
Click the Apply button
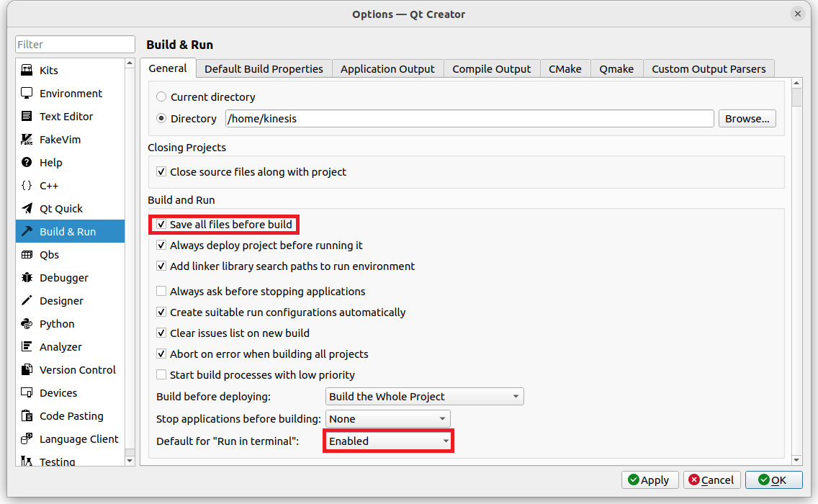pos(650,480)
